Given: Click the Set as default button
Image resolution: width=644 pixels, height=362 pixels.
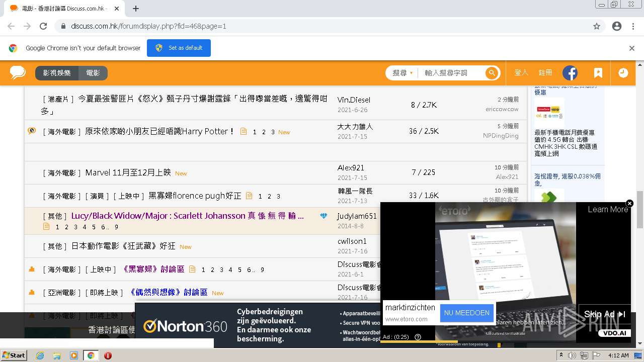Looking at the screenshot, I should point(179,48).
